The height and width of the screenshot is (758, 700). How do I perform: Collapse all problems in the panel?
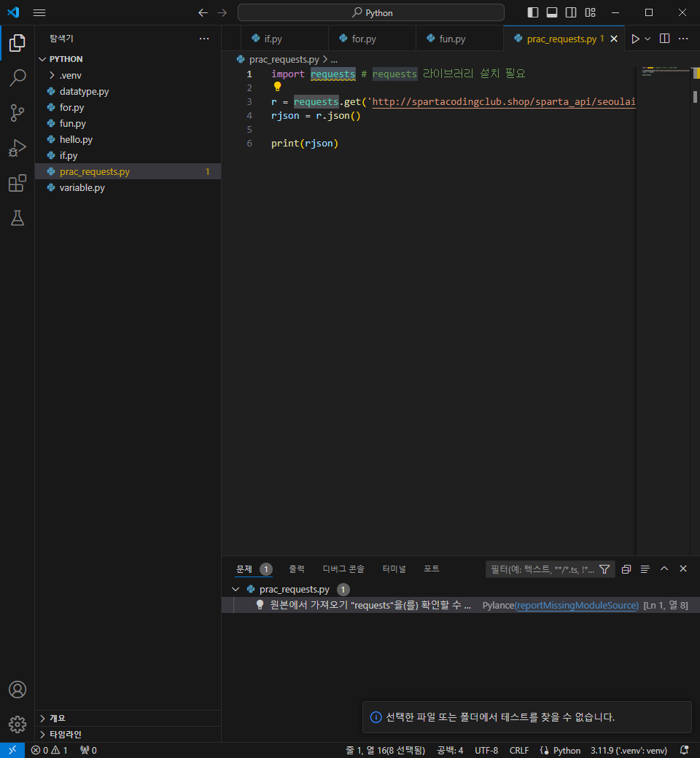(626, 569)
